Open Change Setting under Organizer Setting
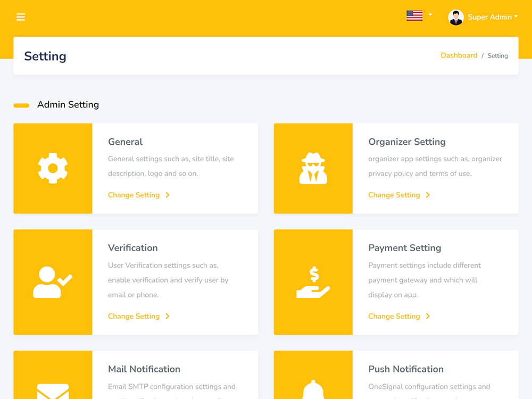Viewport: 532px width, 399px height. click(394, 195)
